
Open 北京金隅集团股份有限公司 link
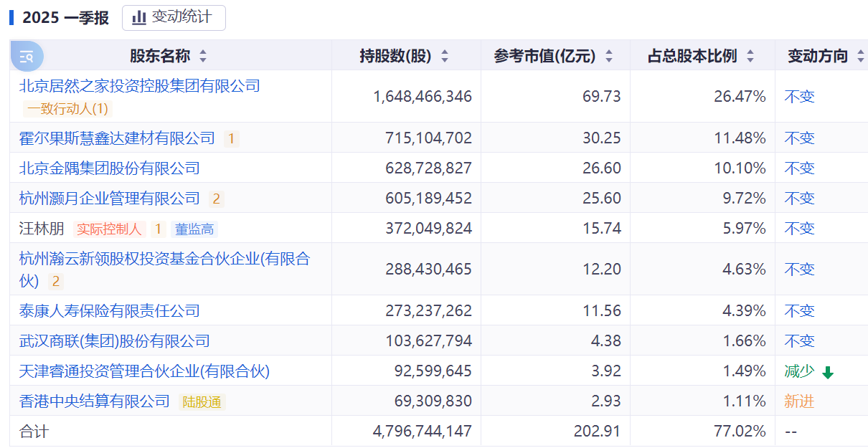(109, 168)
